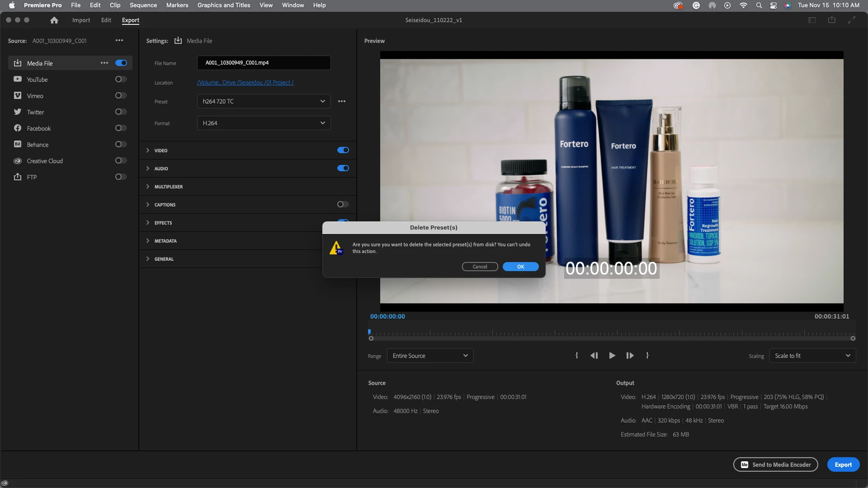Image resolution: width=868 pixels, height=488 pixels.
Task: Confirm deletion with OK button
Action: click(x=520, y=267)
